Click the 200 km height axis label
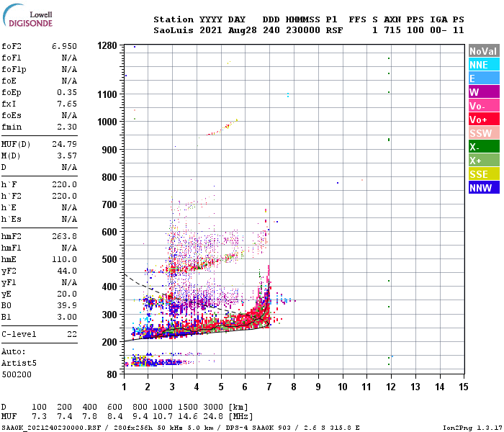The height and width of the screenshot is (432, 504). point(109,342)
